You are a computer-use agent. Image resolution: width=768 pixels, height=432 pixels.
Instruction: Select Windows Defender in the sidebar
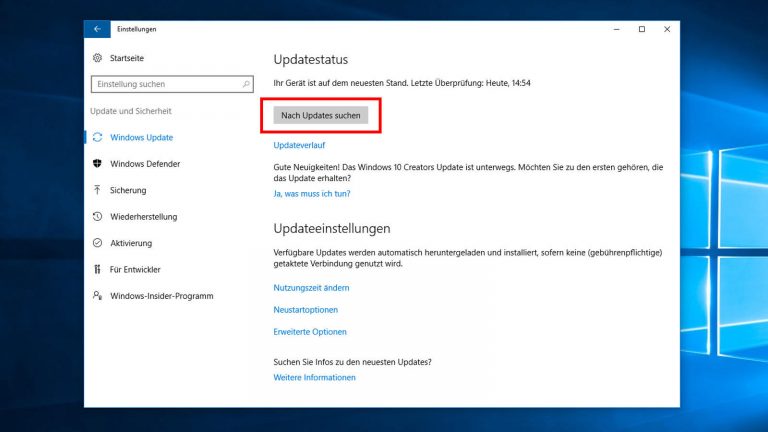click(144, 164)
